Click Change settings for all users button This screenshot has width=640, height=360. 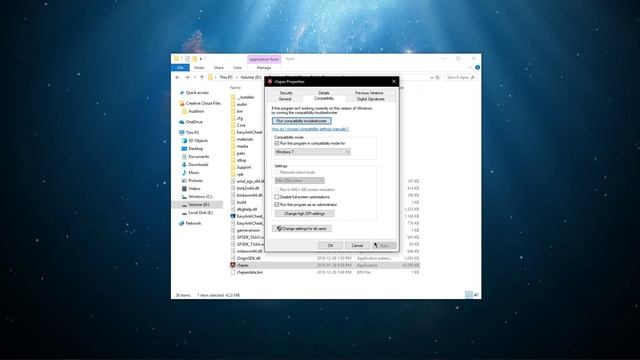302,229
